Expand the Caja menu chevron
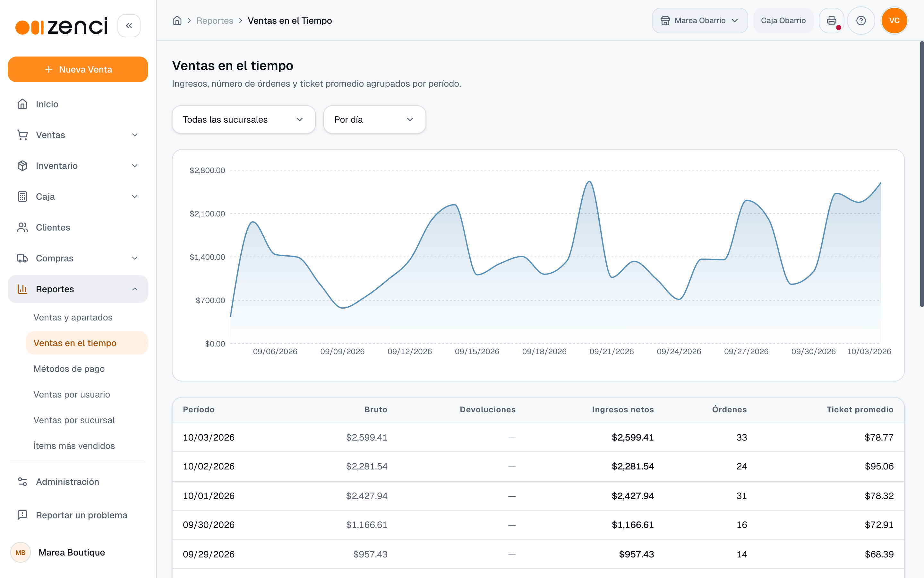This screenshot has width=924, height=578. 135,197
